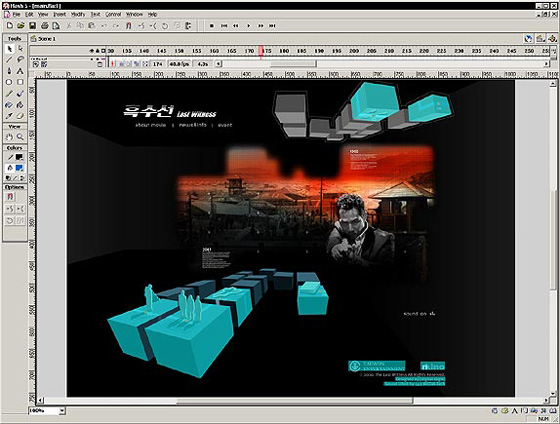Toggle Edit Multiple Frames button
This screenshot has width=560, height=424.
(x=136, y=64)
